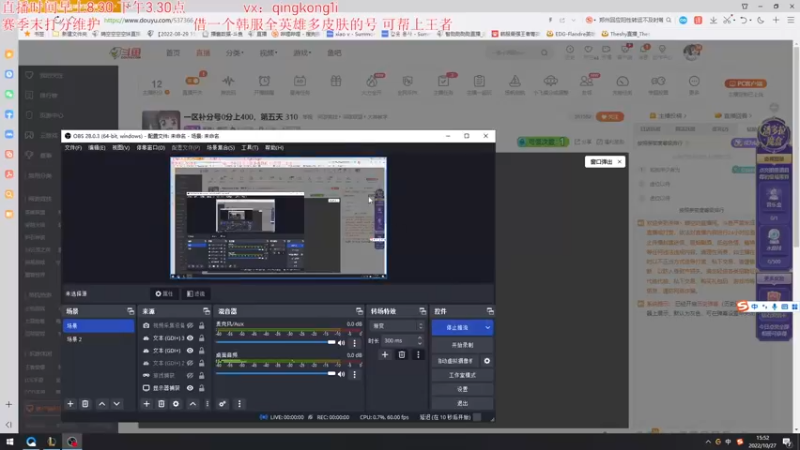Open advanced audio properties gears icon
The width and height of the screenshot is (800, 450).
click(x=222, y=404)
